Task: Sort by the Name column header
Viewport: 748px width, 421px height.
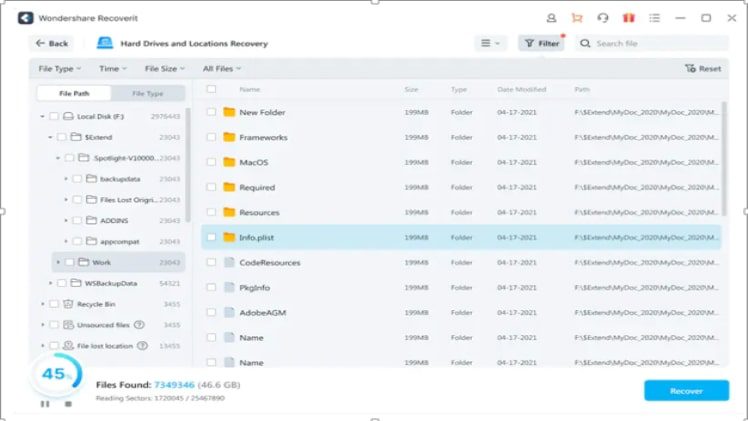Action: tap(249, 89)
